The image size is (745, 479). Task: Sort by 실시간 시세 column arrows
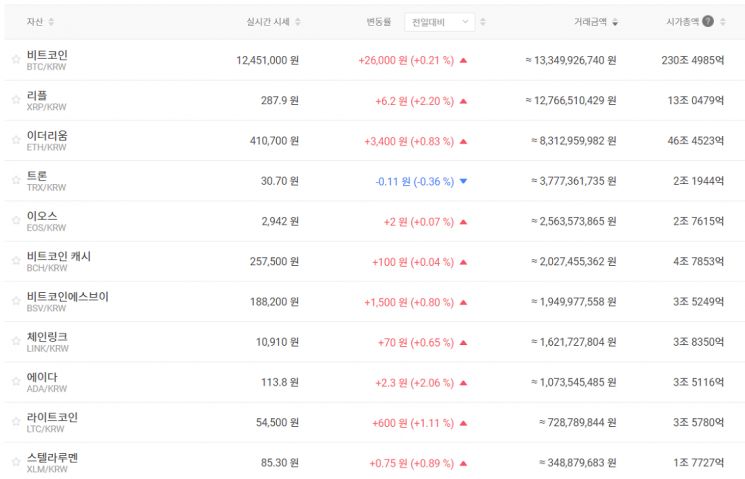(298, 22)
